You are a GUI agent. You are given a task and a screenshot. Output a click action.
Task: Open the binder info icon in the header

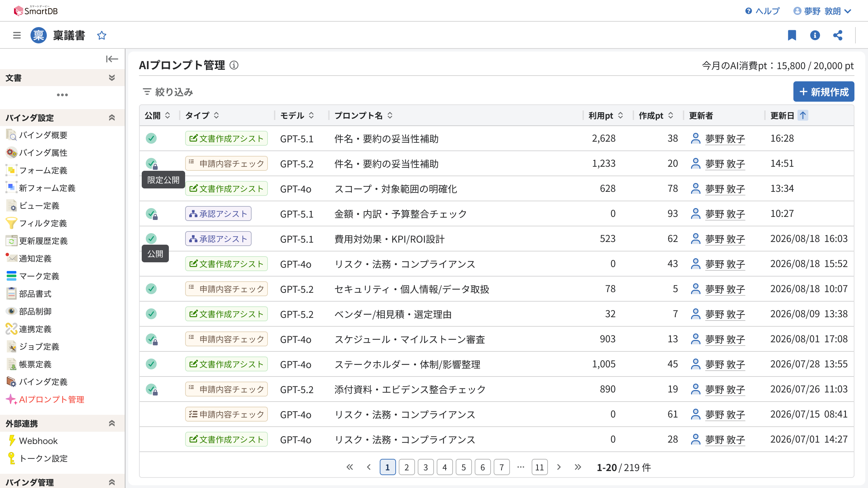click(815, 35)
